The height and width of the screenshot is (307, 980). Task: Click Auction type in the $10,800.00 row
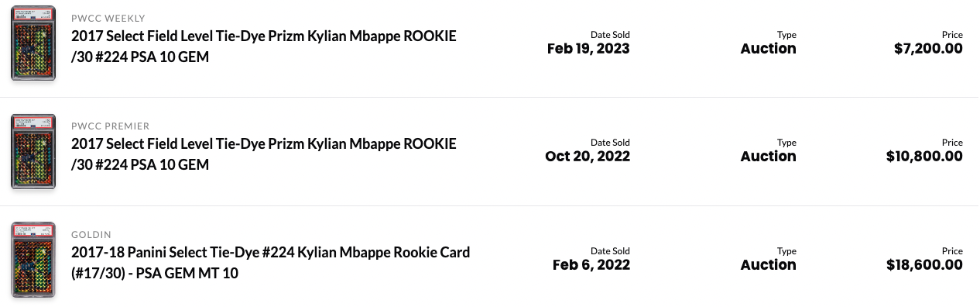pos(769,157)
